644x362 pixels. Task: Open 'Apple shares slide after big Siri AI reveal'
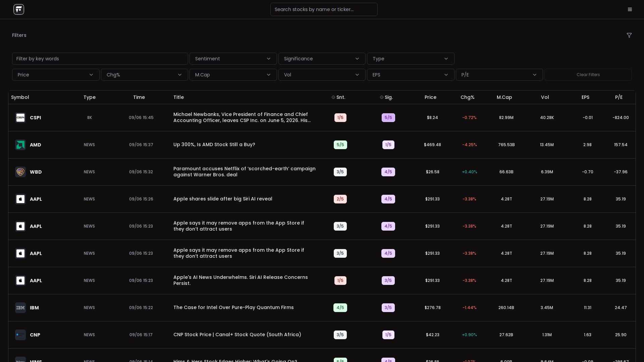[223, 199]
